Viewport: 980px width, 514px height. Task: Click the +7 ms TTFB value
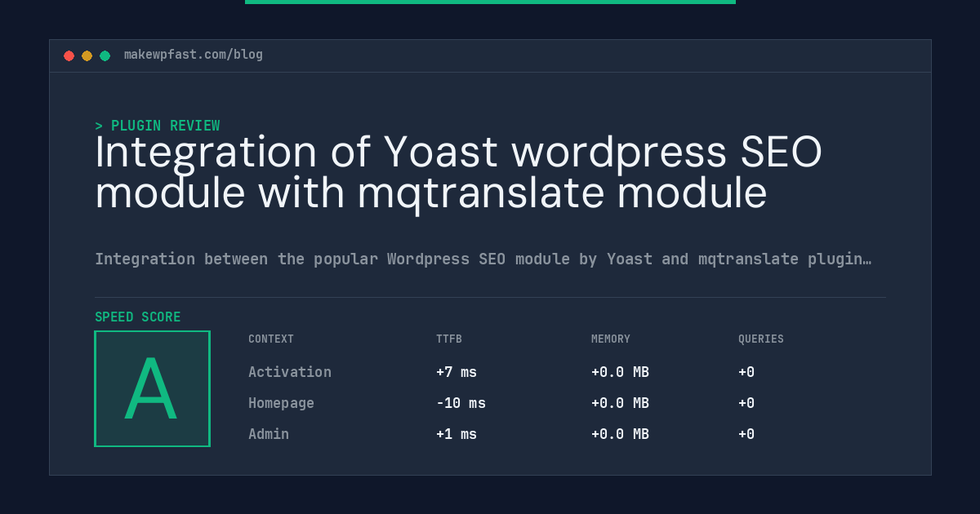coord(457,372)
